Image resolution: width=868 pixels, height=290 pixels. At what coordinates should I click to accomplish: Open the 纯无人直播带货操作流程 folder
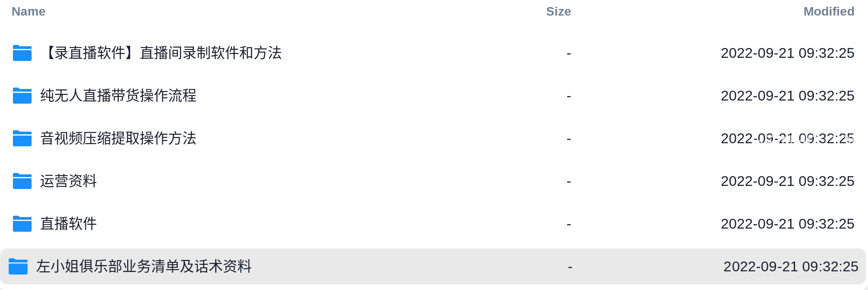click(x=118, y=96)
